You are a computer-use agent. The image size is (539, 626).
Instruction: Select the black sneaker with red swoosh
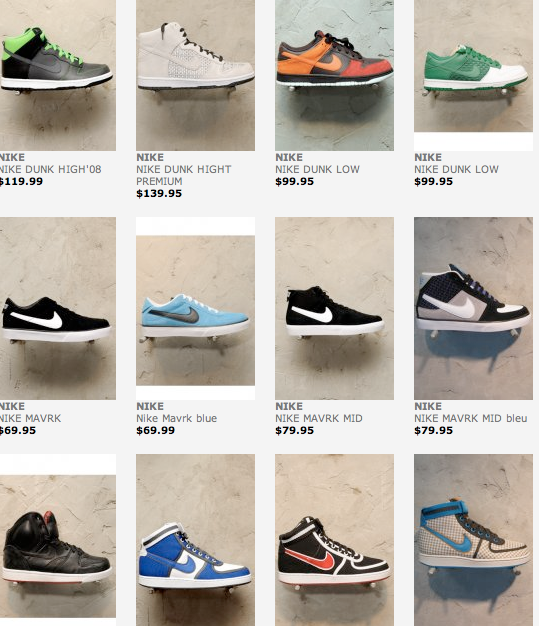tap(334, 540)
